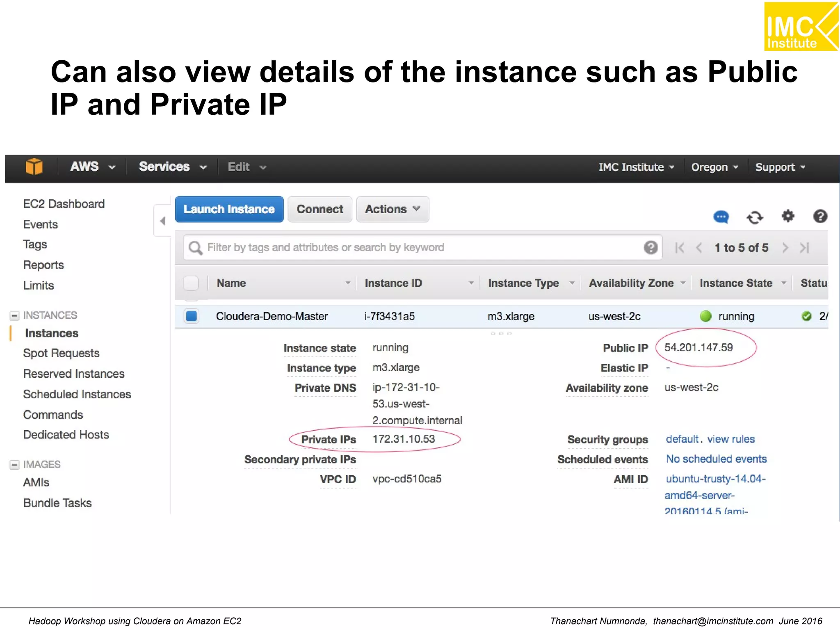840x630 pixels.
Task: Collapse the left navigation sidebar arrow
Action: (163, 221)
